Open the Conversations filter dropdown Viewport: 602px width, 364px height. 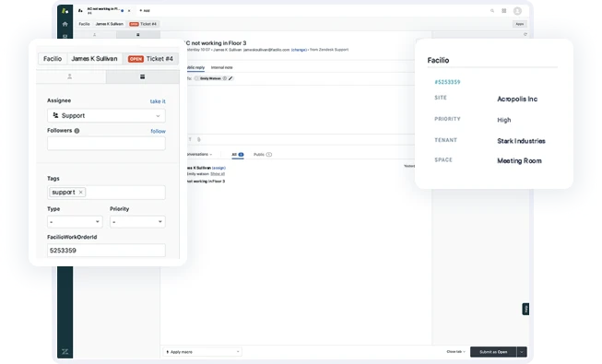coord(200,155)
